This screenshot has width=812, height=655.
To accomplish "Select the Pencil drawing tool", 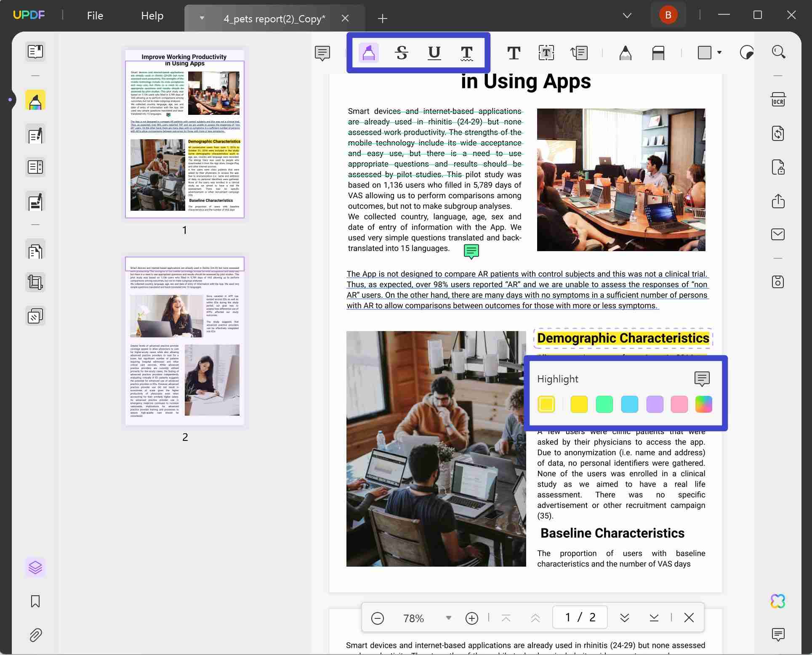I will [626, 53].
